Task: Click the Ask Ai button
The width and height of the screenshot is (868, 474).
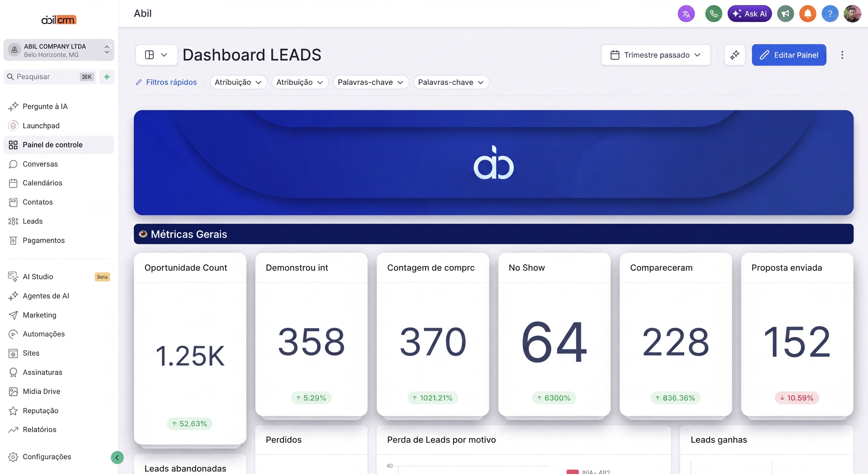Action: pyautogui.click(x=749, y=14)
